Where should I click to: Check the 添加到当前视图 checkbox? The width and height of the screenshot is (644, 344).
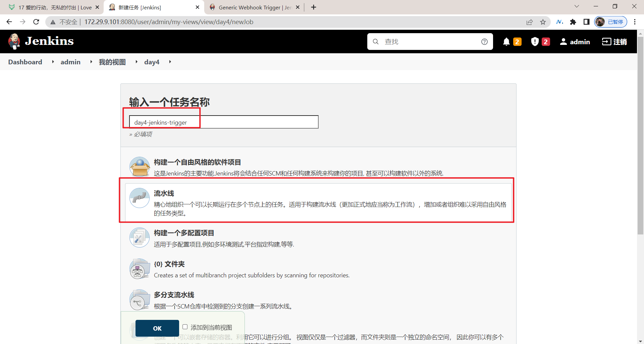point(185,327)
